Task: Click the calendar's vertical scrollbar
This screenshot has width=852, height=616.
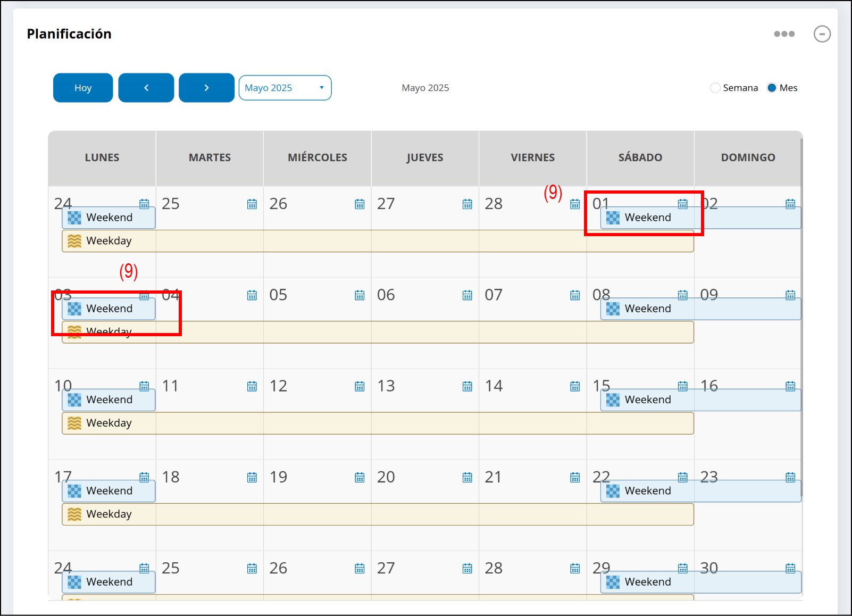Action: 801,319
